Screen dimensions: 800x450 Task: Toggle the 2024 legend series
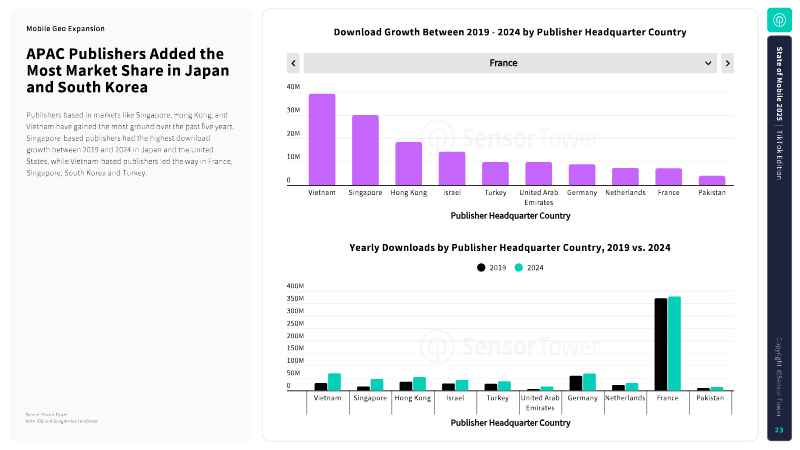tap(531, 267)
